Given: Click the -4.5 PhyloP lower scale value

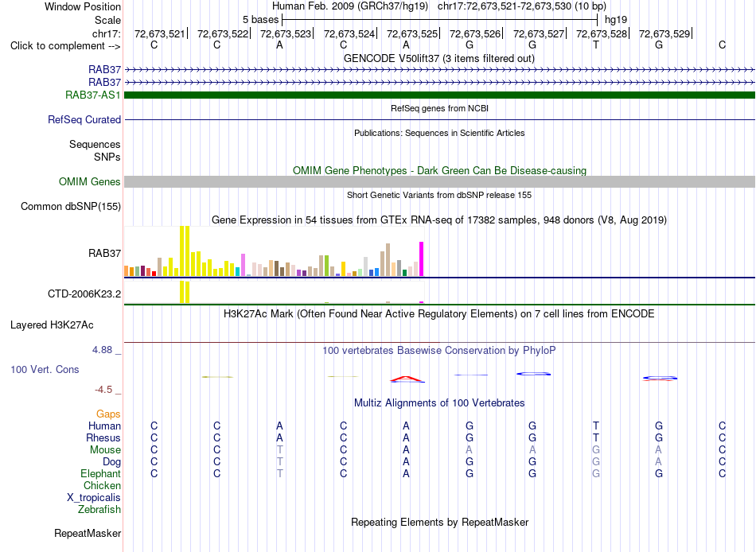Looking at the screenshot, I should tap(103, 390).
